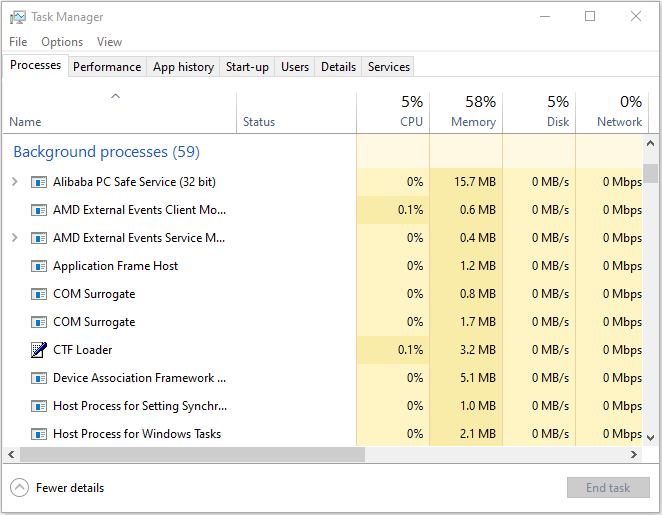Click the End task button
The width and height of the screenshot is (662, 515).
(x=608, y=488)
